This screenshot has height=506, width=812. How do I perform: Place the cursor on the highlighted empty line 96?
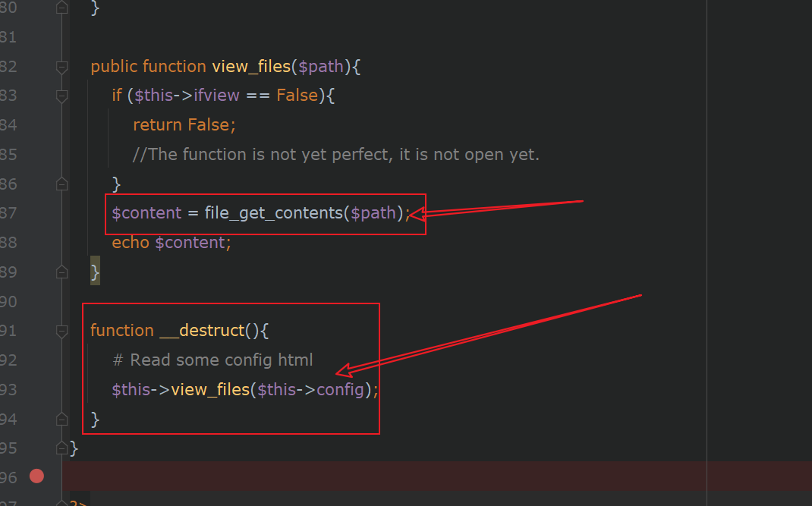379,476
